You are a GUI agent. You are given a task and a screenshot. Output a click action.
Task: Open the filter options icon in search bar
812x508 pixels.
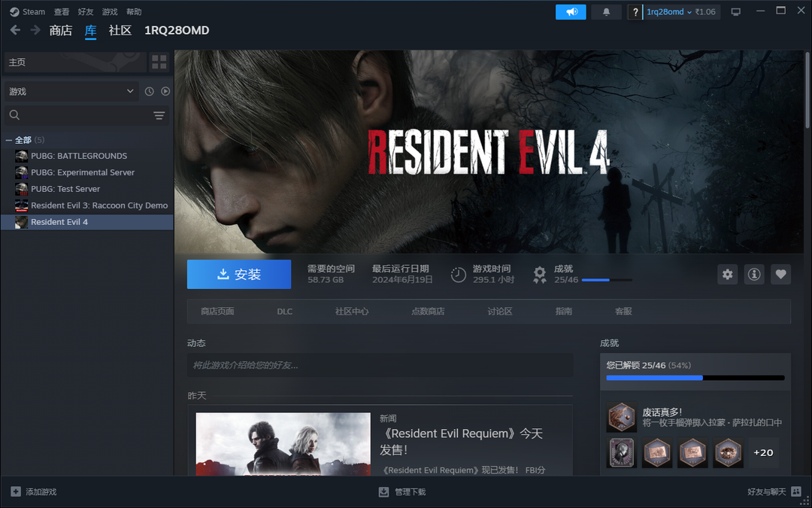pos(159,115)
